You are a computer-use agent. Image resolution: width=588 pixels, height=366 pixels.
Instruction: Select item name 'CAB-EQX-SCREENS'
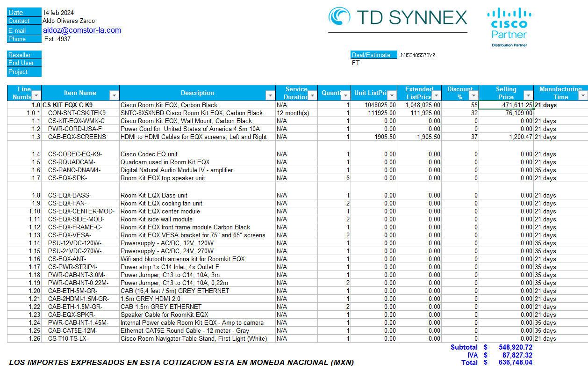(77, 137)
